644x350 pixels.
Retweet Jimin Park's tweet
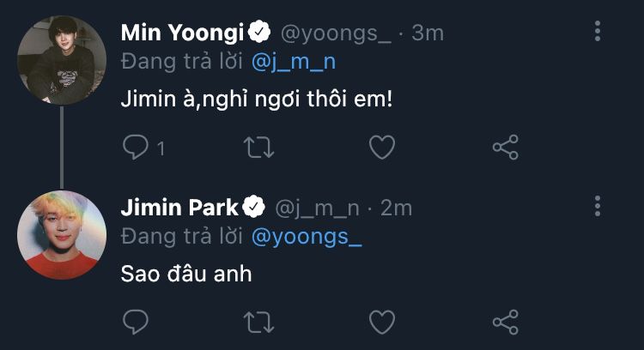tap(259, 322)
